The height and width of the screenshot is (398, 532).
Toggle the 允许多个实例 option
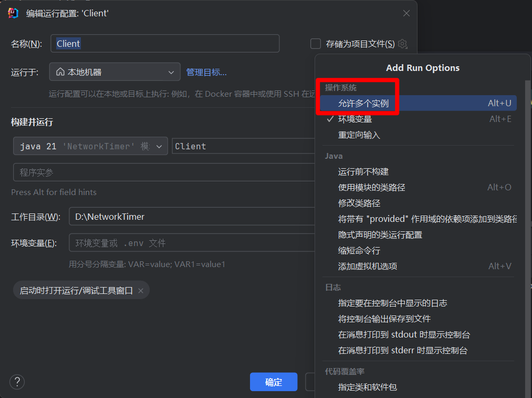[x=363, y=104]
